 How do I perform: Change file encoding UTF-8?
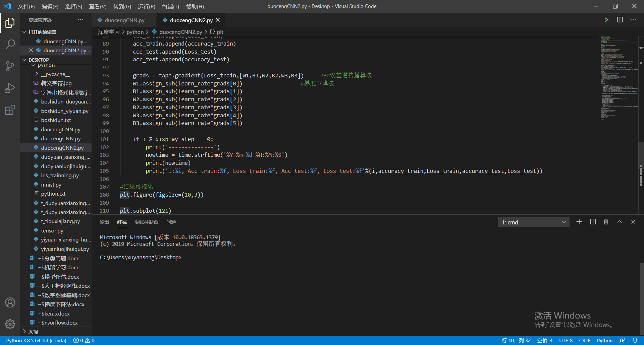pos(566,340)
